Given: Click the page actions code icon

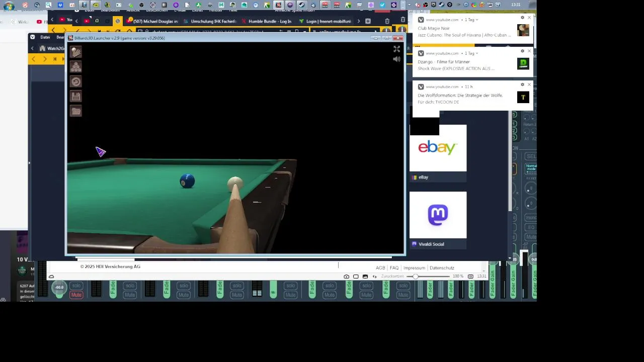Looking at the screenshot, I should coord(374,277).
